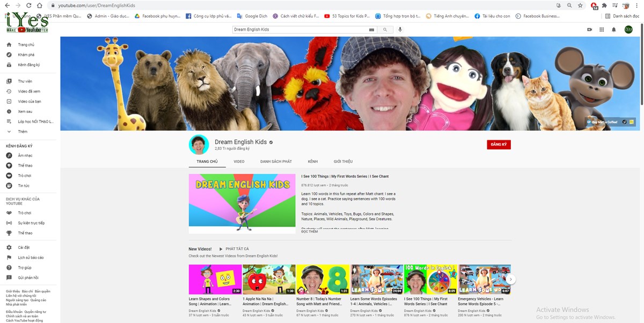Show more videos with the carousel next arrow

tap(511, 279)
